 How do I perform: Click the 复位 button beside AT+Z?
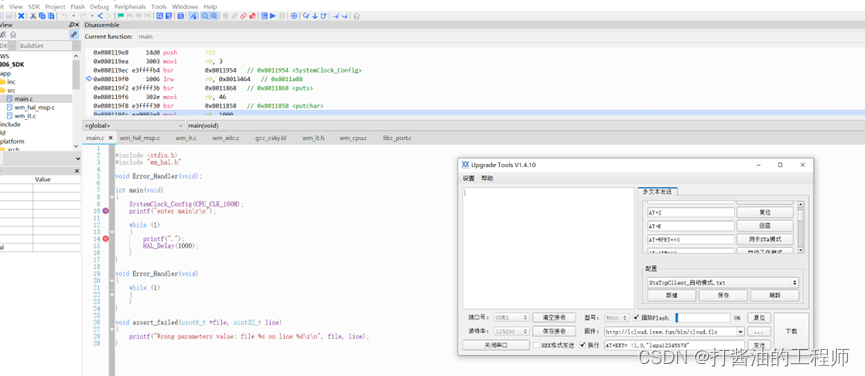[x=765, y=212]
